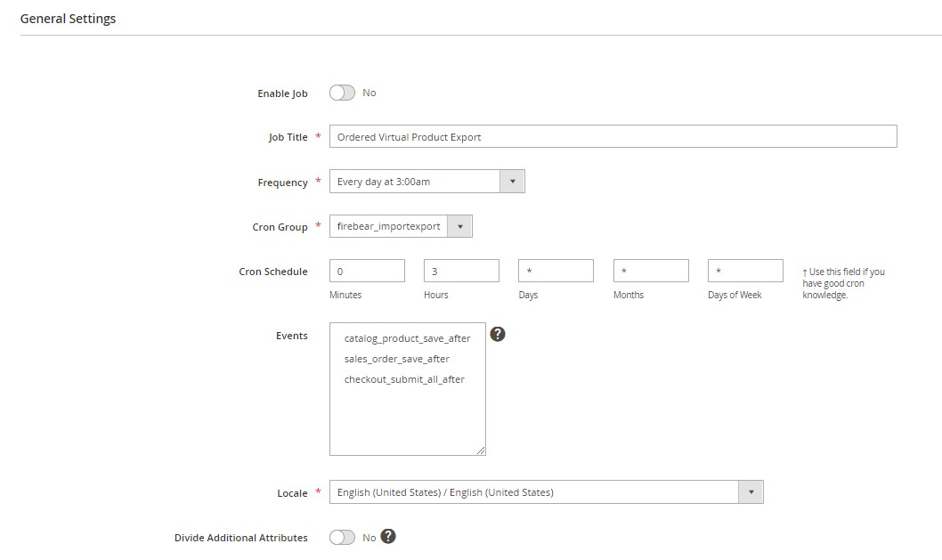Viewport: 942px width, 560px height.
Task: Click the Events field label
Action: (x=292, y=336)
